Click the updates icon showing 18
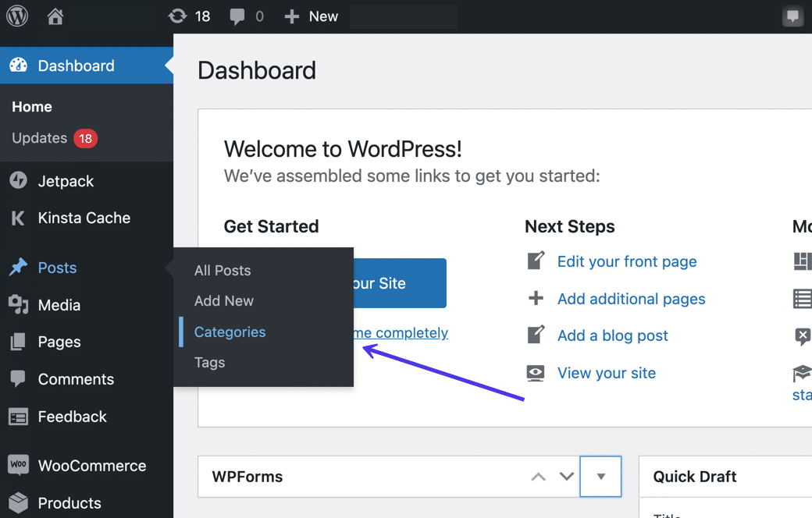812x518 pixels. point(189,16)
